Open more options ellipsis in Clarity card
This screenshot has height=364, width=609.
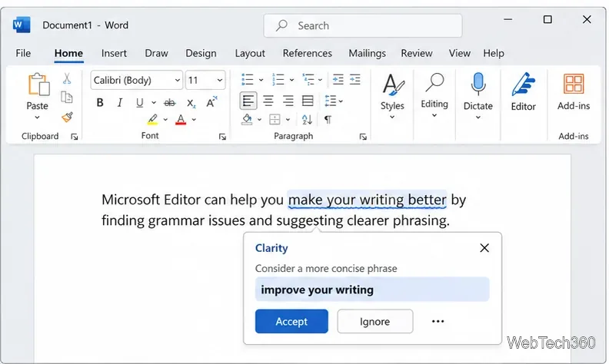pyautogui.click(x=438, y=321)
